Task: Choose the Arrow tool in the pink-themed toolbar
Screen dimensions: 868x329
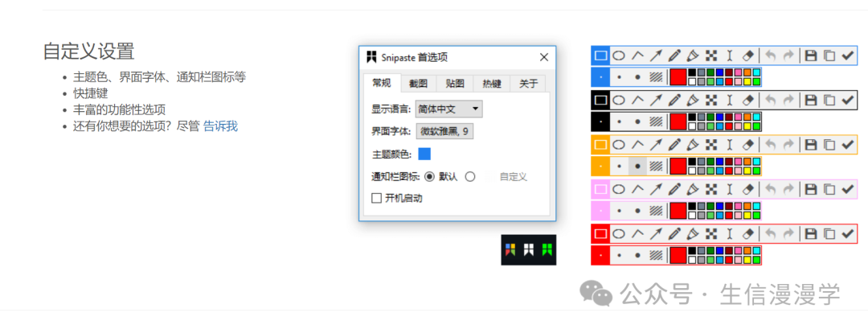Action: tap(656, 189)
